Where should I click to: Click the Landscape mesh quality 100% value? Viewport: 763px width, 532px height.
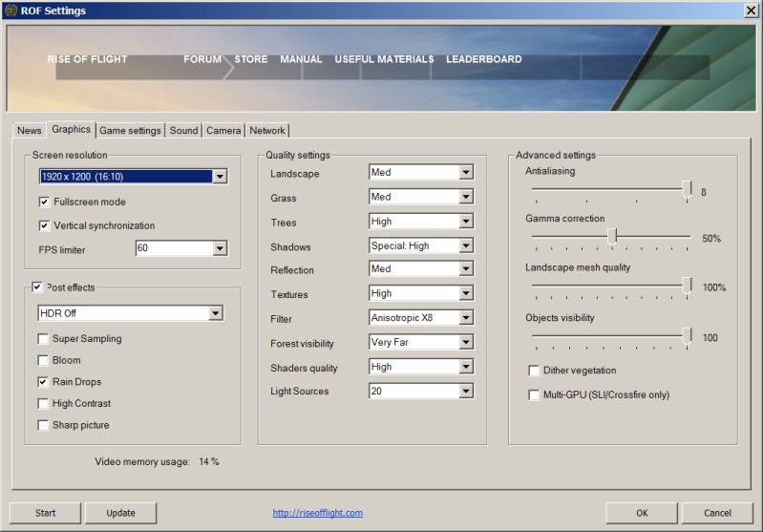tap(714, 287)
